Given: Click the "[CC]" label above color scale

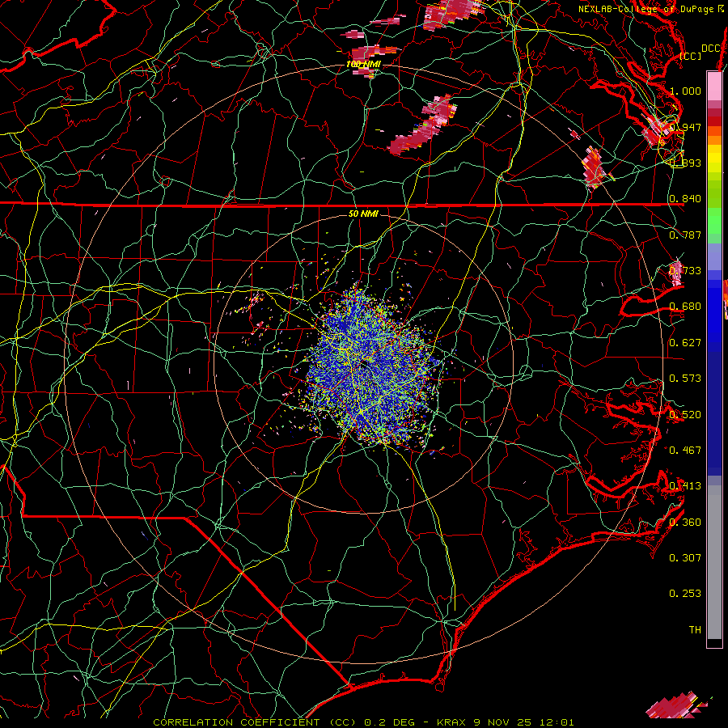Looking at the screenshot, I should click(691, 56).
